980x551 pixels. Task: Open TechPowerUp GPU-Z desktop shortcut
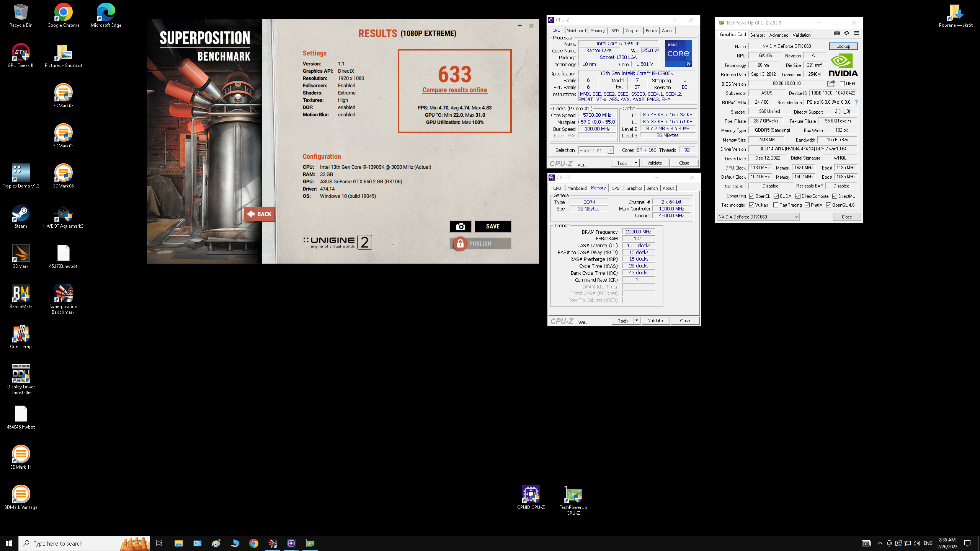click(573, 500)
